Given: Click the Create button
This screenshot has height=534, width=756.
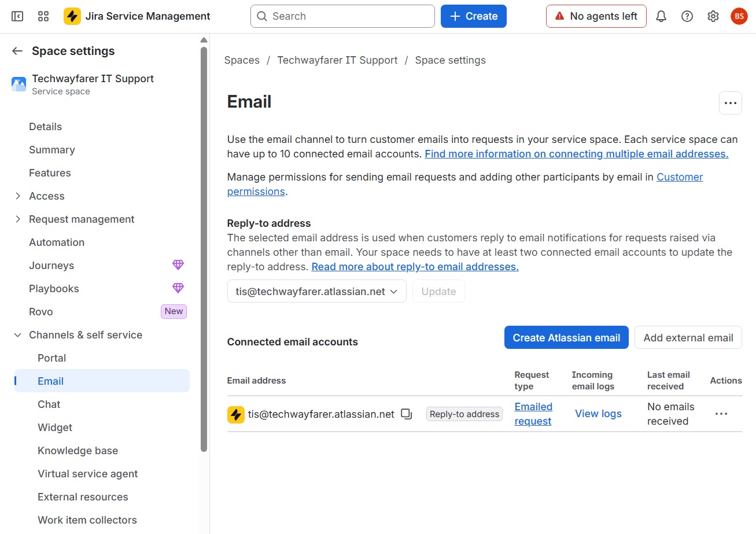Looking at the screenshot, I should [x=474, y=16].
